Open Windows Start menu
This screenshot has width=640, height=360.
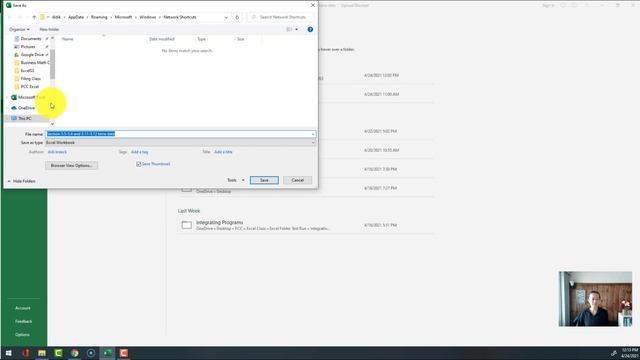[9, 353]
